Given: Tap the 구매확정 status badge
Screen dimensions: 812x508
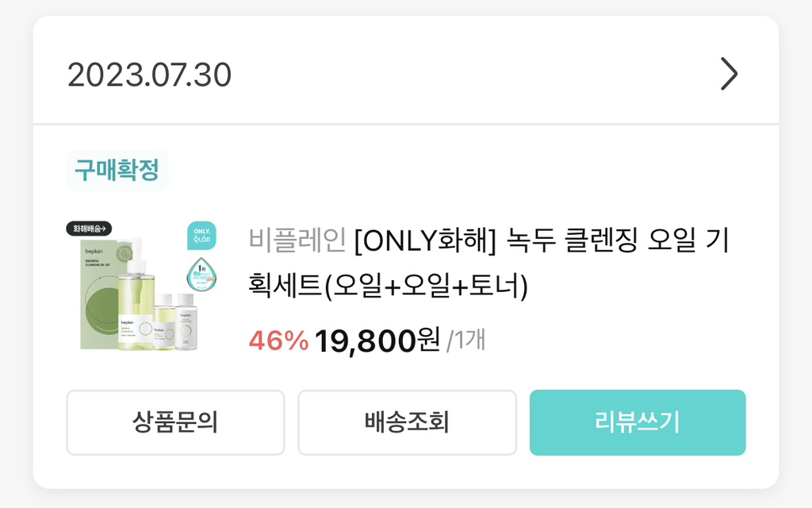Looking at the screenshot, I should pos(117,170).
